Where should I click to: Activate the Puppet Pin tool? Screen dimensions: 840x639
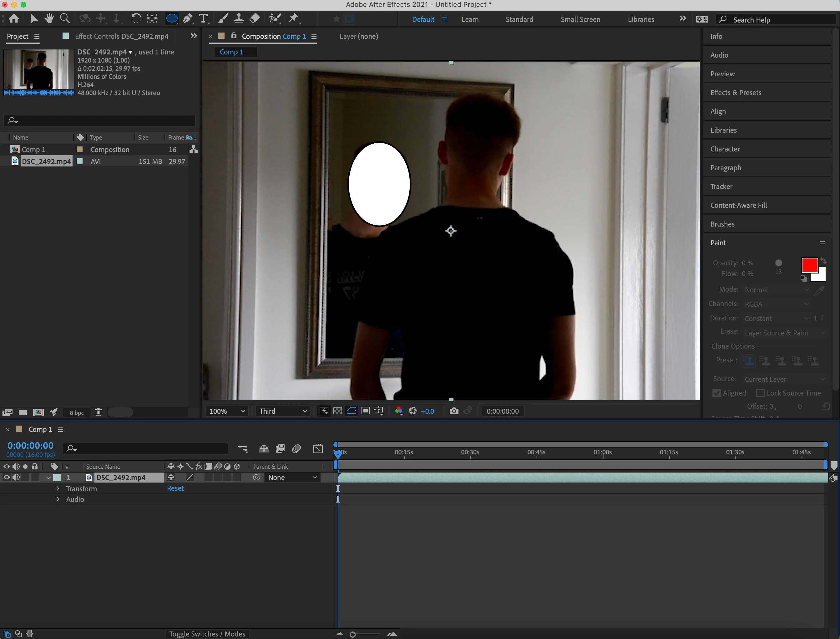[x=294, y=18]
